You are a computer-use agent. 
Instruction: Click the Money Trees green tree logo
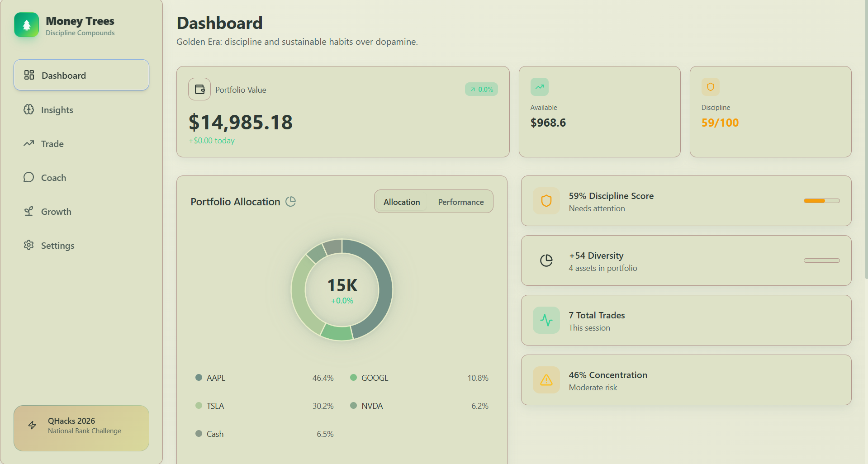pos(27,25)
